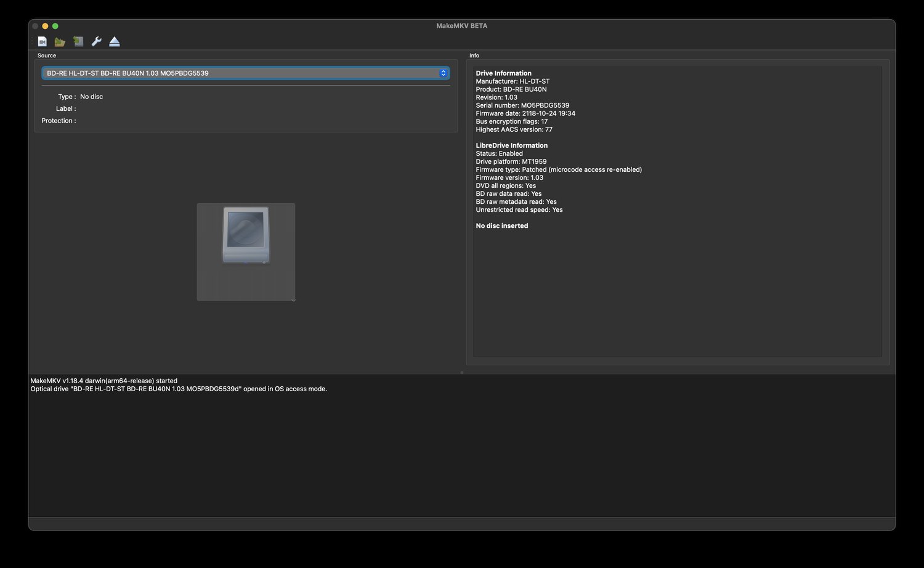Viewport: 924px width, 568px height.
Task: Click 'Serial number: MO5PBDG5539' line
Action: [522, 105]
